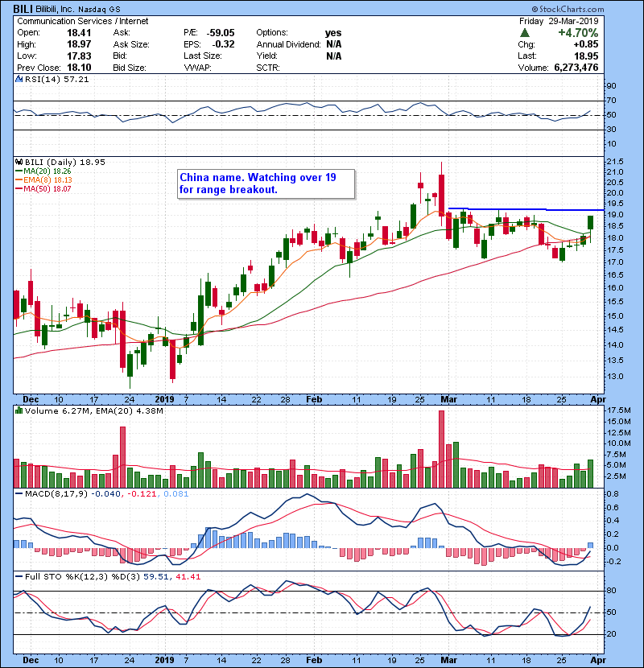Click the stochastic %D value 41.41
The image size is (644, 668).
tap(188, 577)
